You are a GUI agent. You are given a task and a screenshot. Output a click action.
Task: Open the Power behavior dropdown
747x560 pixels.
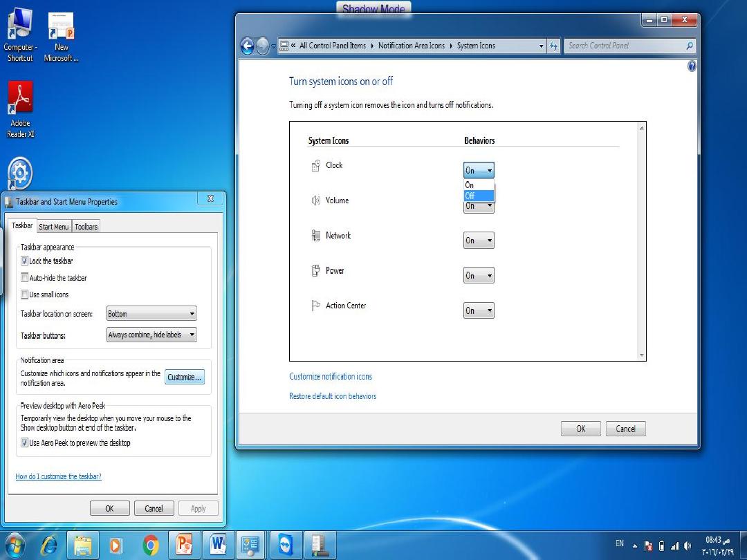click(479, 275)
